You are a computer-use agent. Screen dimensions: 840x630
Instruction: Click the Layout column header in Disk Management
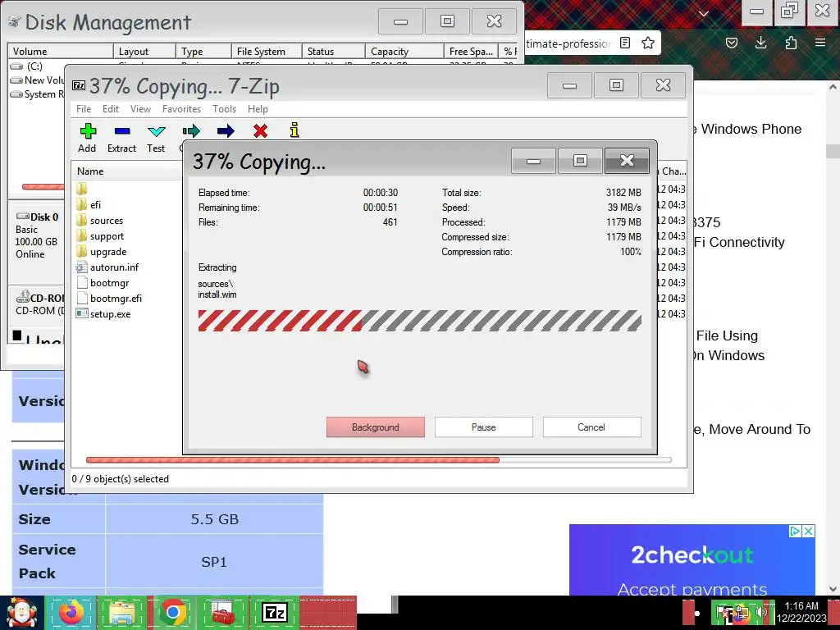(144, 52)
